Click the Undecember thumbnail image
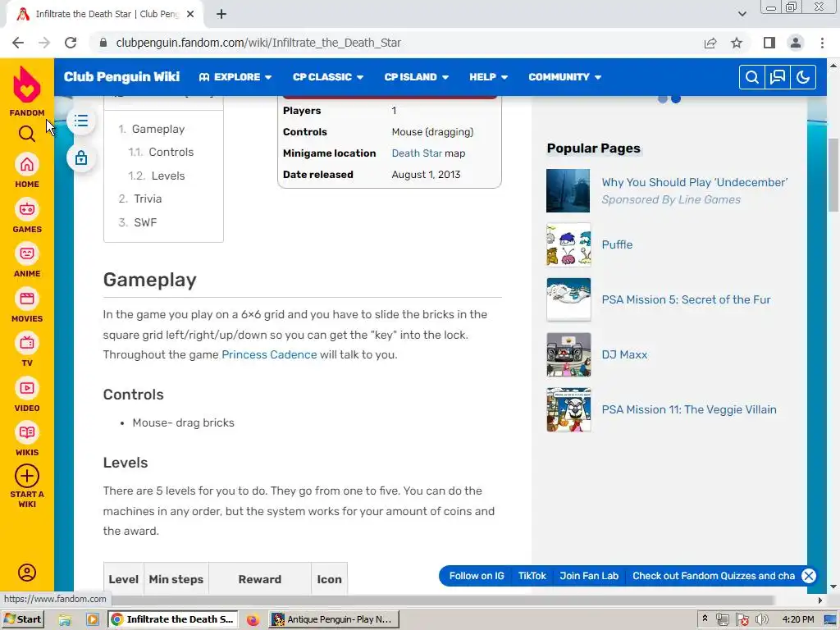This screenshot has width=840, height=630. 568,190
